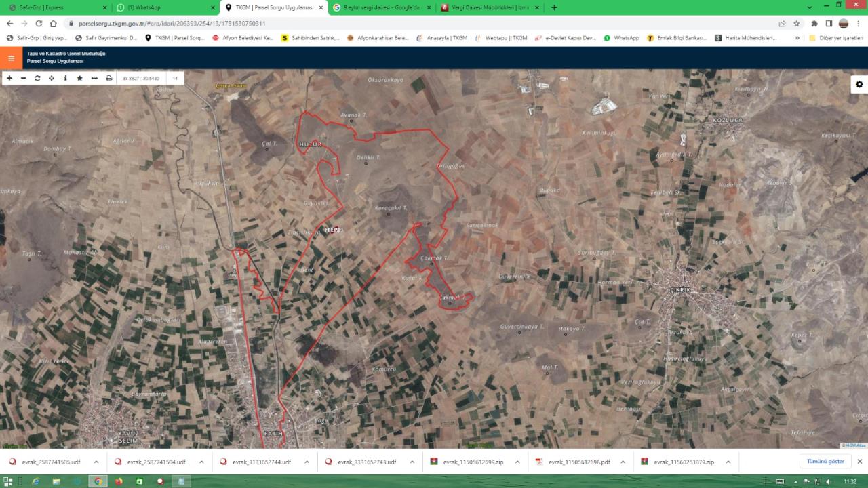Zoom in with the plus map tool
Viewport: 868px width, 488px height.
[x=9, y=78]
